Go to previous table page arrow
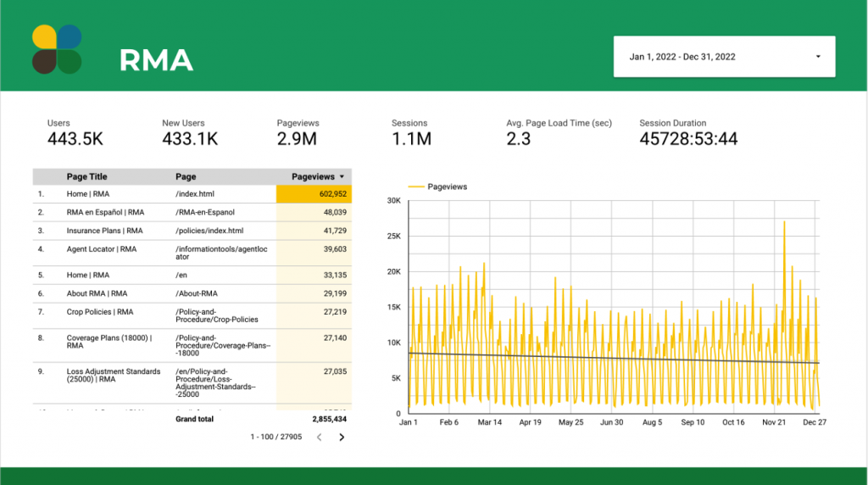Screen dimensions: 868x485 pyautogui.click(x=319, y=438)
